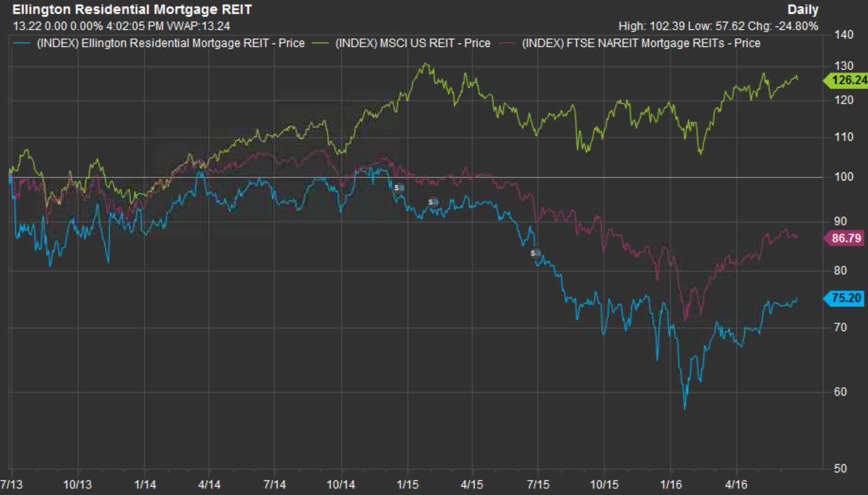
Task: Click the green MSCI US REIT legend line sample
Action: (319, 43)
